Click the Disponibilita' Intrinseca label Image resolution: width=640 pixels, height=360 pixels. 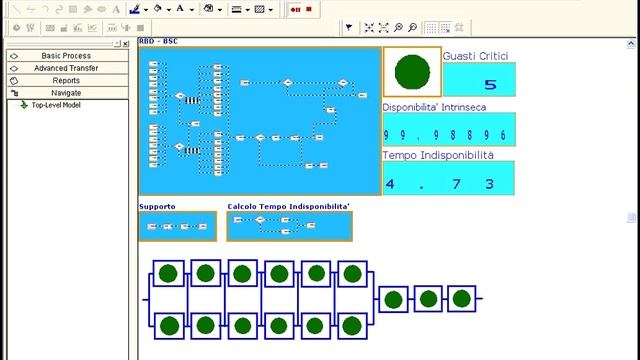[434, 107]
